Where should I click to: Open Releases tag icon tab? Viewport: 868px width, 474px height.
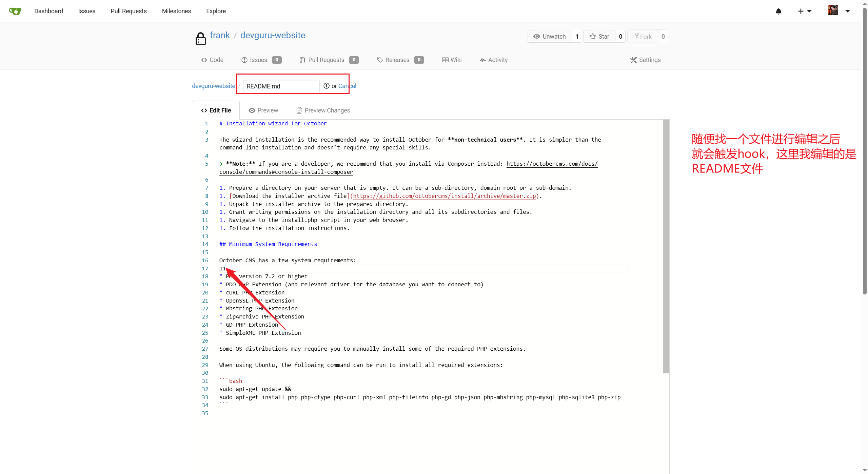point(397,60)
